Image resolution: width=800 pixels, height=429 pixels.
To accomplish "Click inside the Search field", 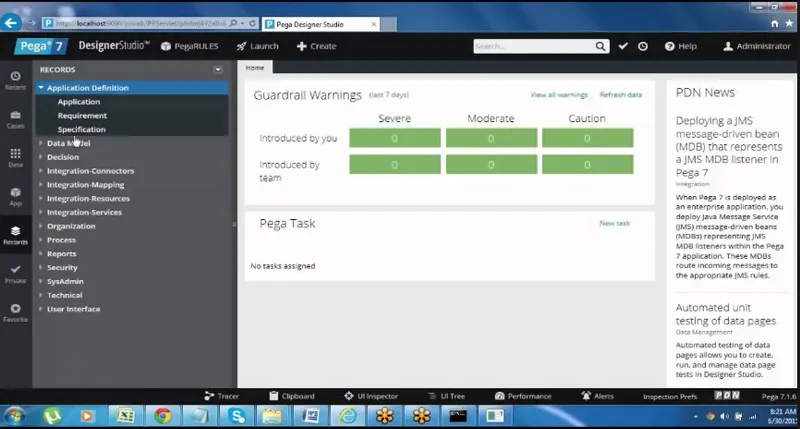I will click(x=533, y=46).
